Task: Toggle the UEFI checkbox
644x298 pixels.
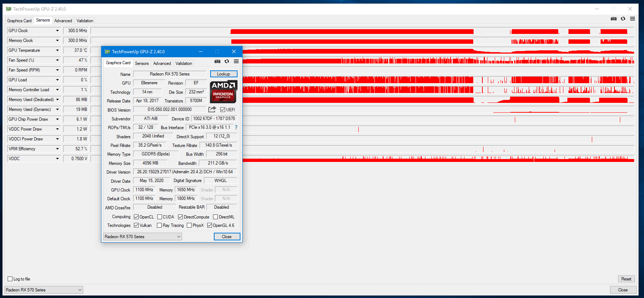Action: [x=223, y=109]
